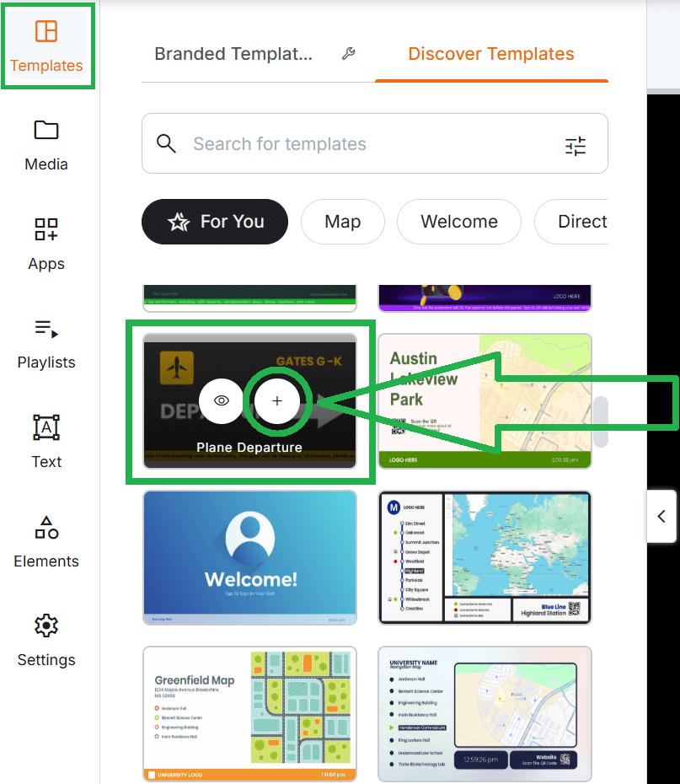
Task: Open Settings from the sidebar
Action: point(46,641)
